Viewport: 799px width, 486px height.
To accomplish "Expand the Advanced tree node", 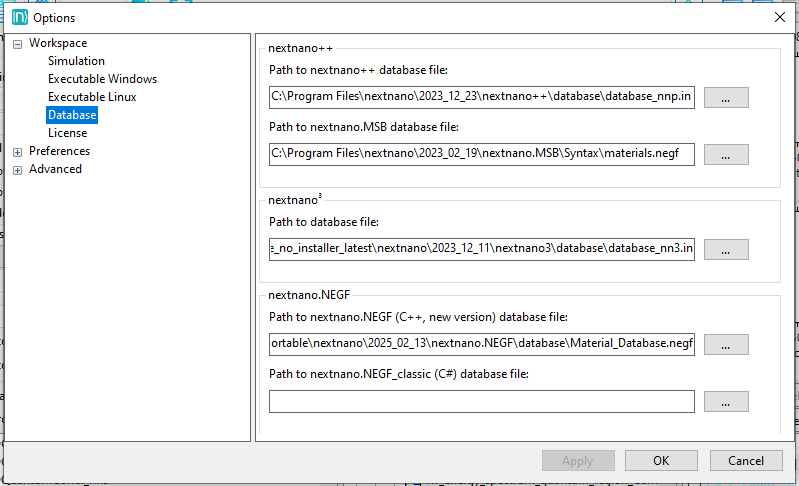I will (x=18, y=170).
